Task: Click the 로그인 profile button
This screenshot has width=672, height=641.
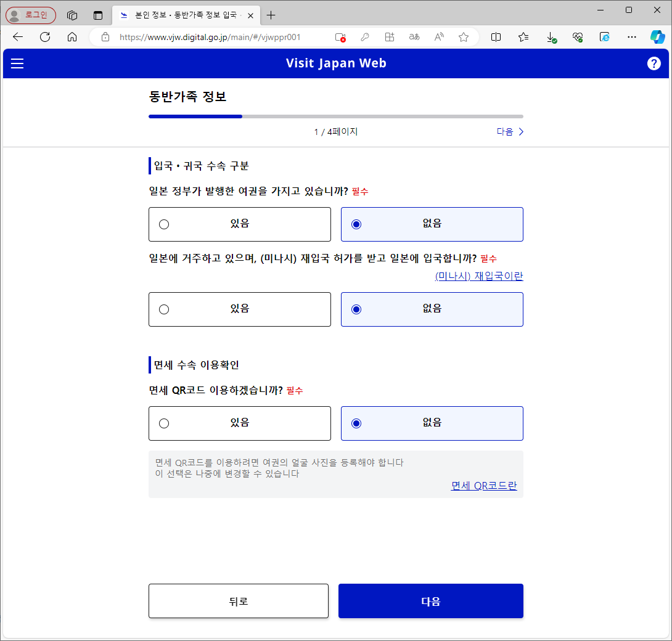Action: coord(30,15)
